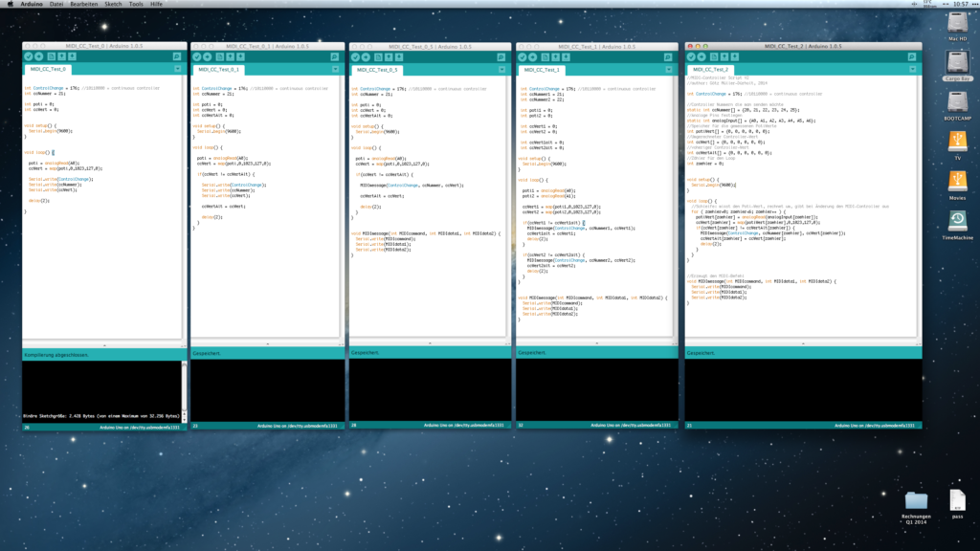This screenshot has height=551, width=980.
Task: Select the MIDI_CC_Test_0_5 tab
Action: (x=377, y=70)
